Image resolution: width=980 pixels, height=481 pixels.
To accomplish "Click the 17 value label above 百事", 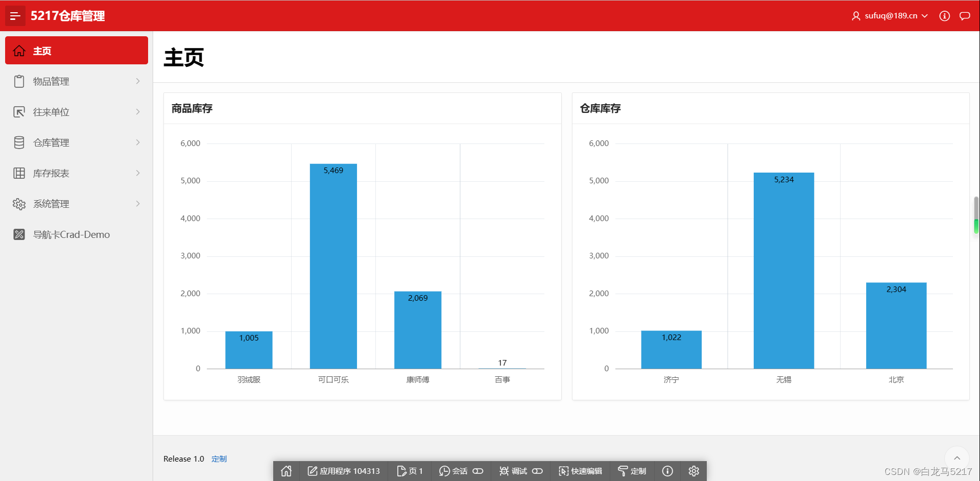I will (x=503, y=363).
